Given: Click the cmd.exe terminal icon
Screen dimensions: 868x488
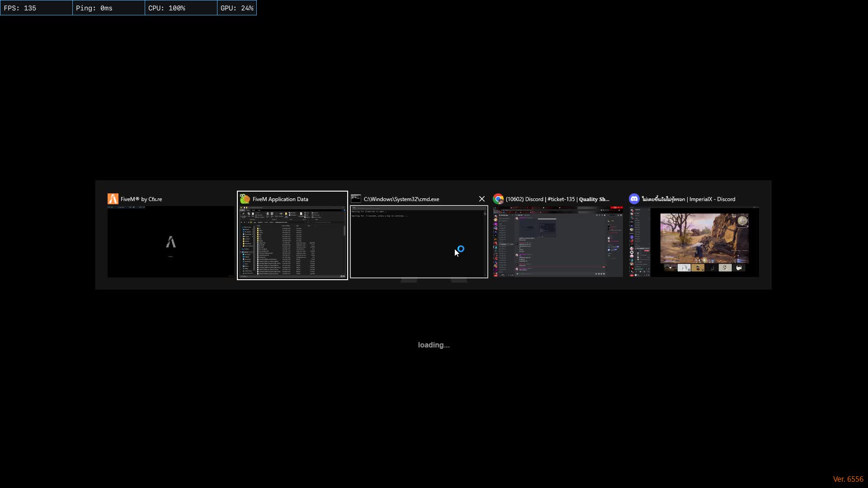Looking at the screenshot, I should (x=357, y=199).
